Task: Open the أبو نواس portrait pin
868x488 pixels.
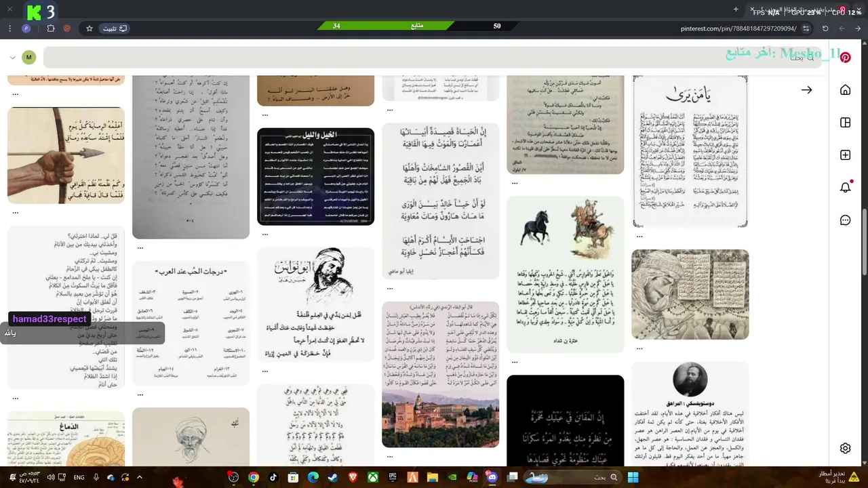Action: point(315,305)
